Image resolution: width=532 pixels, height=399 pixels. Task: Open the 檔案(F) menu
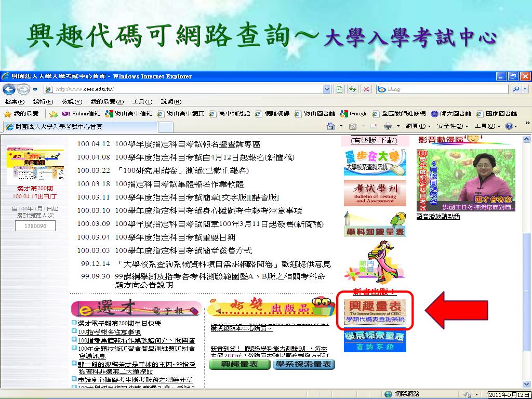click(15, 102)
